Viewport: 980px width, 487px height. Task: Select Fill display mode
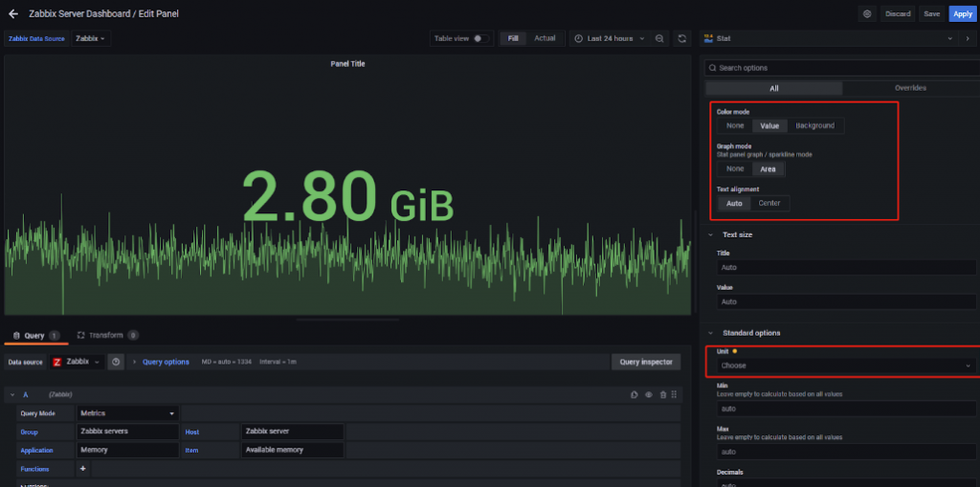[x=513, y=39]
